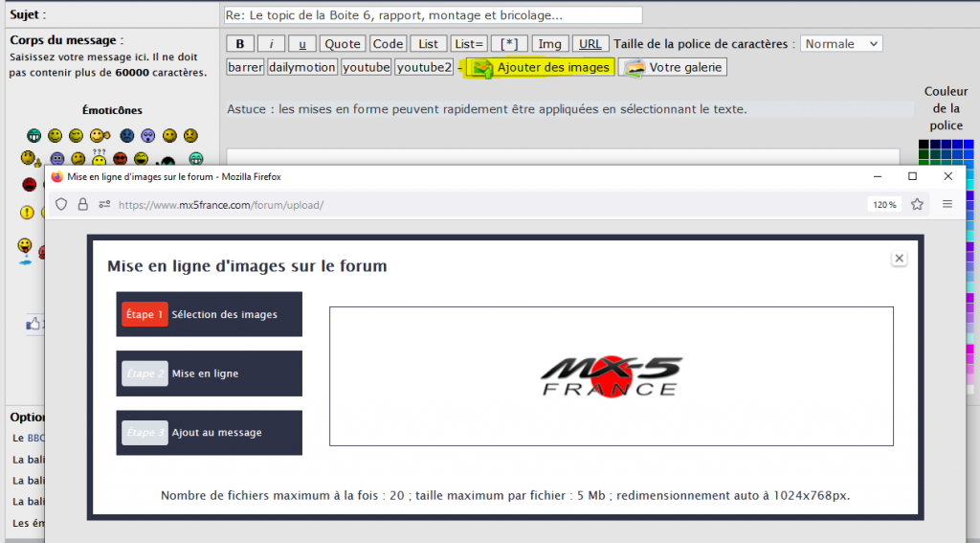Select Étape 2 Mise en ligne
Image resolution: width=980 pixels, height=543 pixels.
[210, 373]
